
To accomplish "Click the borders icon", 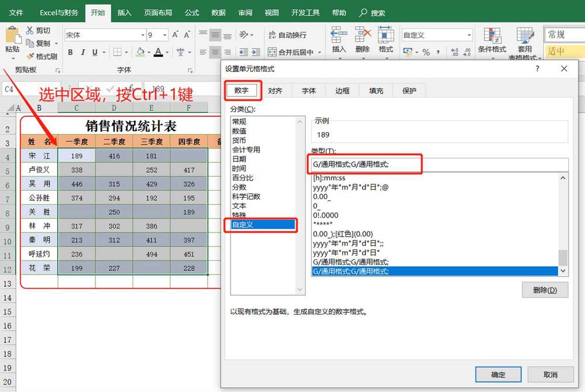I will point(117,52).
